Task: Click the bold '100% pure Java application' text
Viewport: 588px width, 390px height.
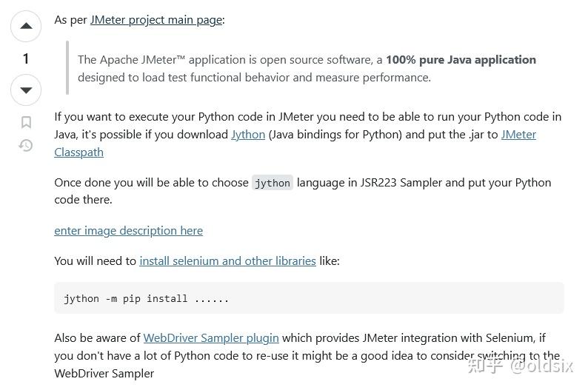Action: [461, 60]
